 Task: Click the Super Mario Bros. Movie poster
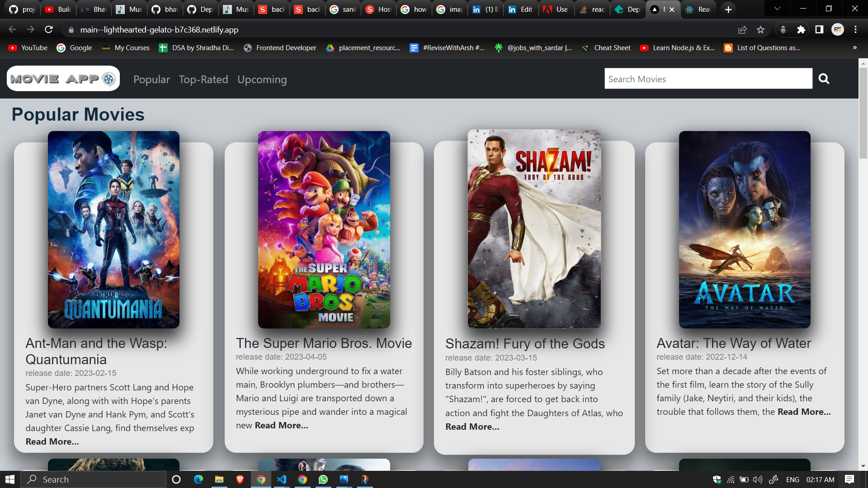tap(324, 230)
